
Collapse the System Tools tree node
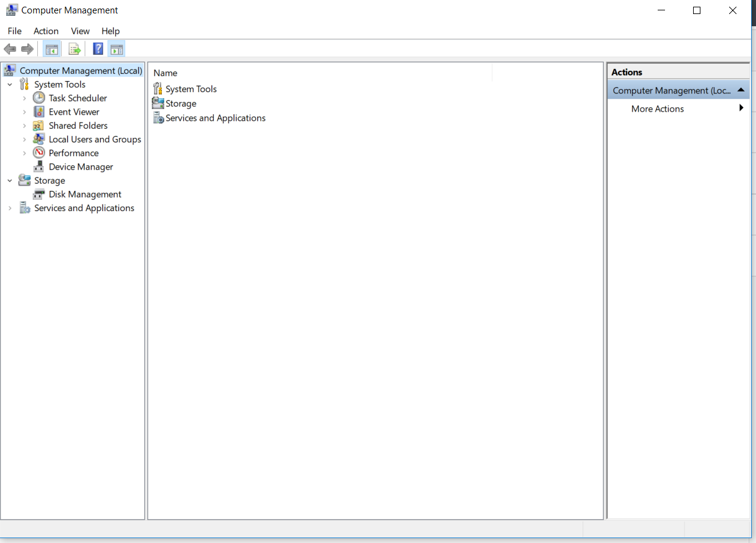coord(10,85)
